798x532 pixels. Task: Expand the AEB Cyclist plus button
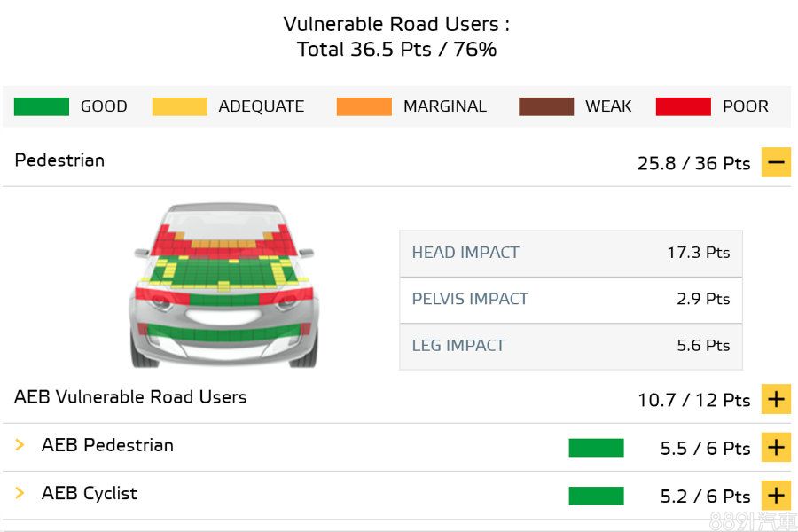pos(776,496)
